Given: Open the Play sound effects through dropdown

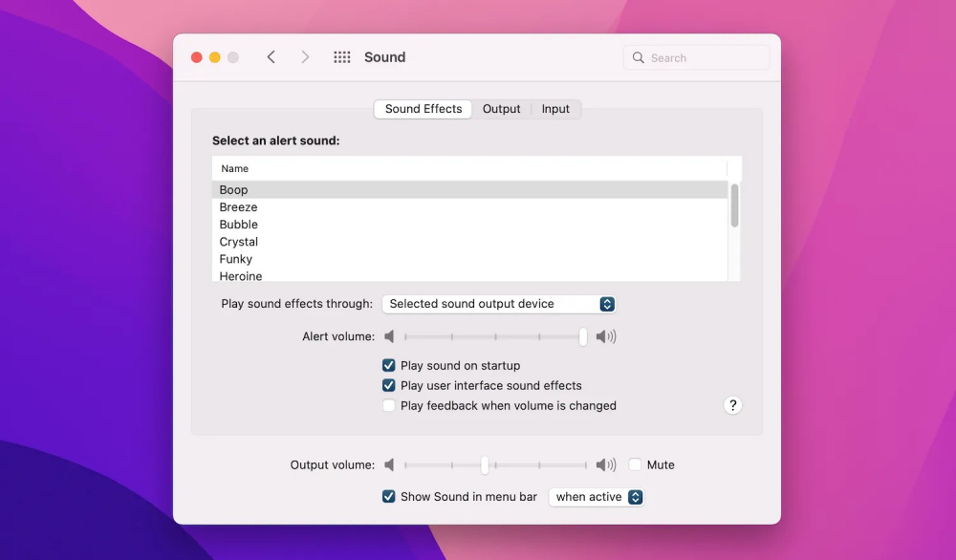Looking at the screenshot, I should click(x=498, y=304).
